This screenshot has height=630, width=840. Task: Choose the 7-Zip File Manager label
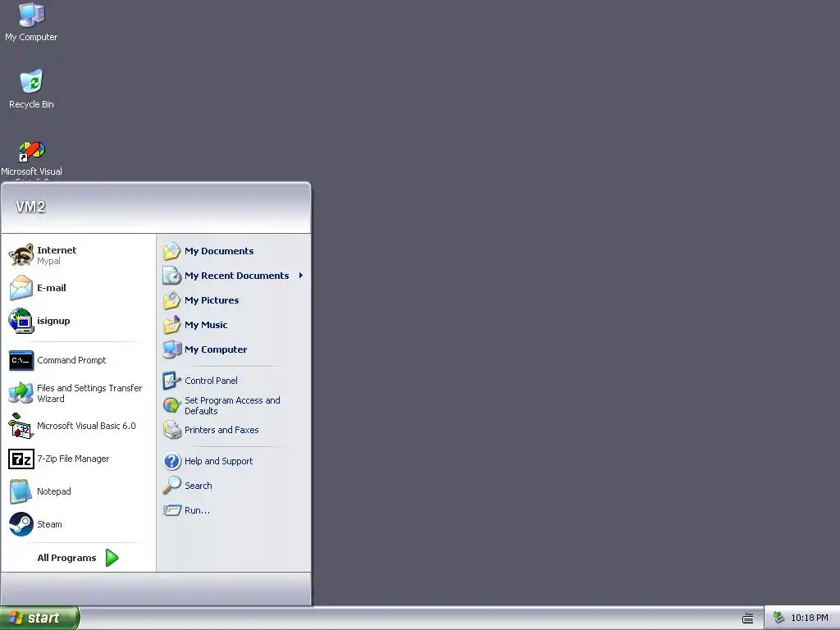tap(73, 459)
